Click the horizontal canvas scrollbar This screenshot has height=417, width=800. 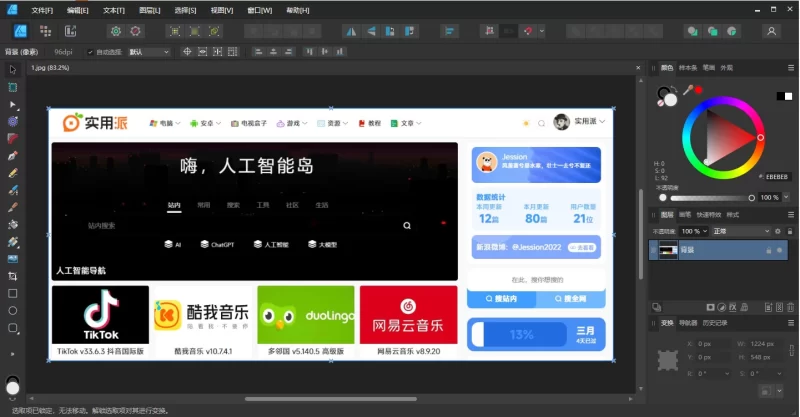pos(331,399)
